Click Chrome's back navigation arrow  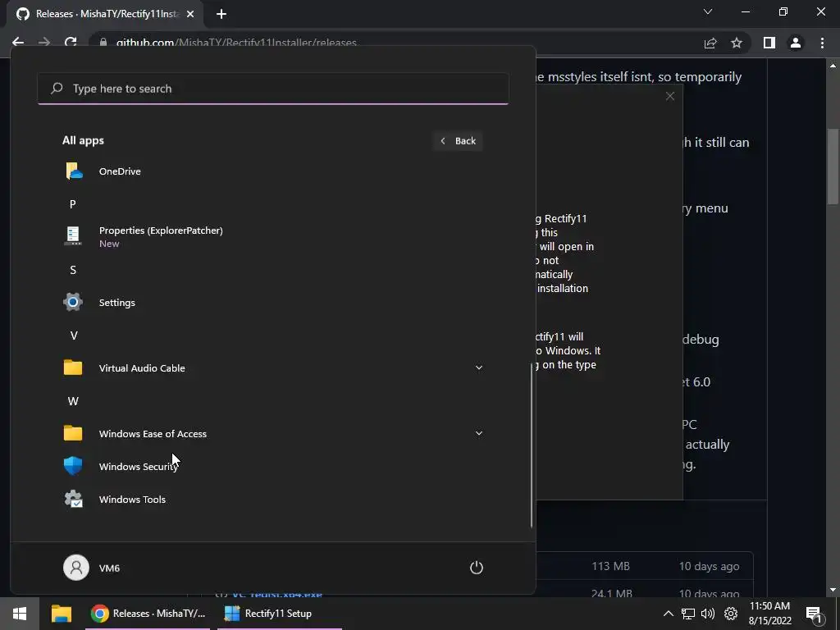coord(18,43)
